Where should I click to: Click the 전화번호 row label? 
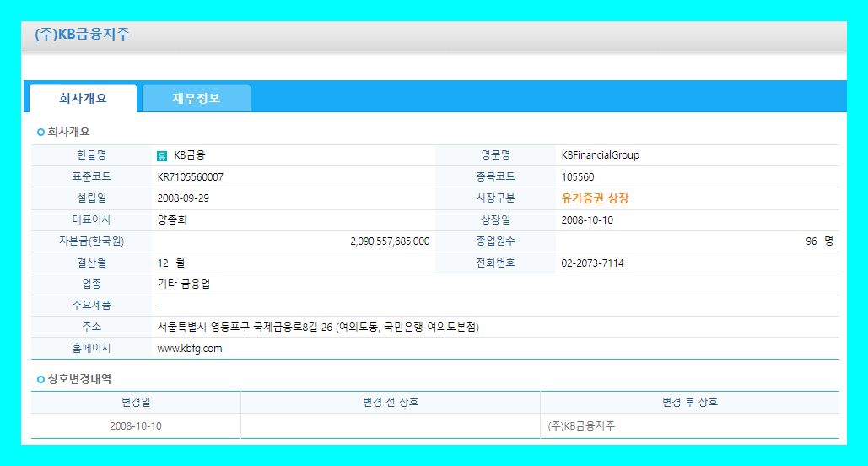[x=495, y=262]
